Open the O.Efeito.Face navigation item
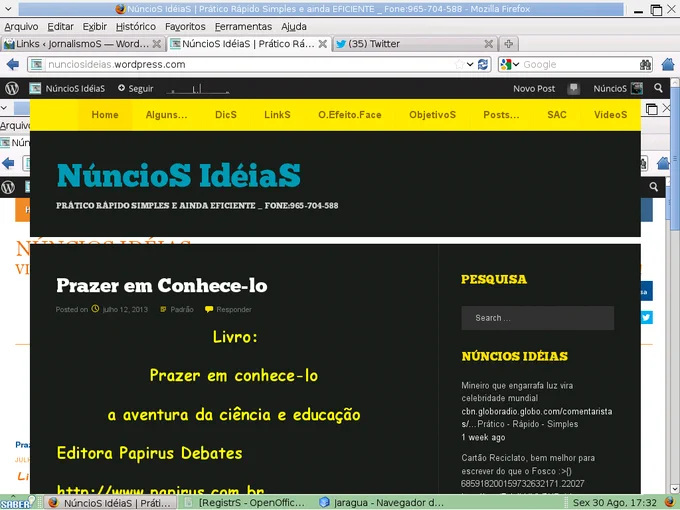The image size is (680, 510). pos(350,115)
